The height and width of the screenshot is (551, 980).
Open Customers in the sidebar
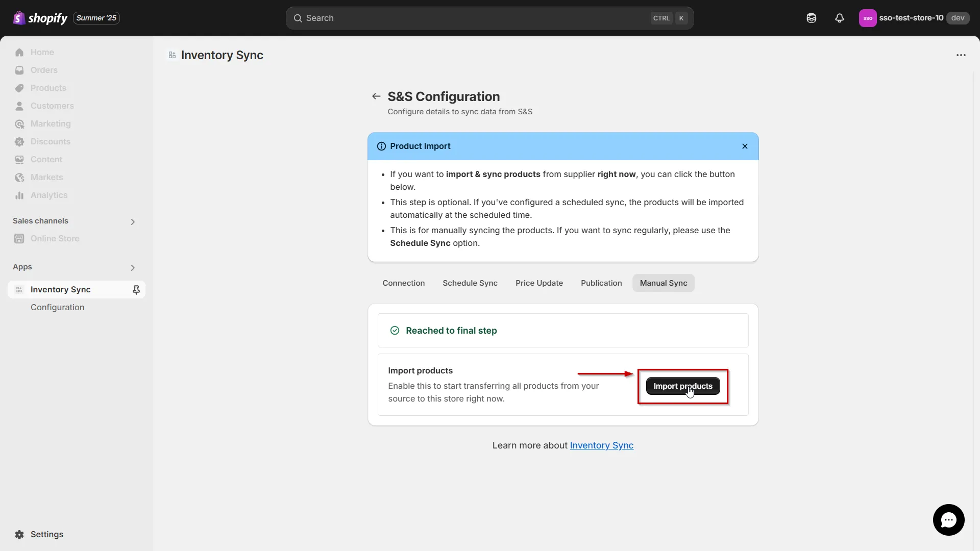pyautogui.click(x=52, y=106)
